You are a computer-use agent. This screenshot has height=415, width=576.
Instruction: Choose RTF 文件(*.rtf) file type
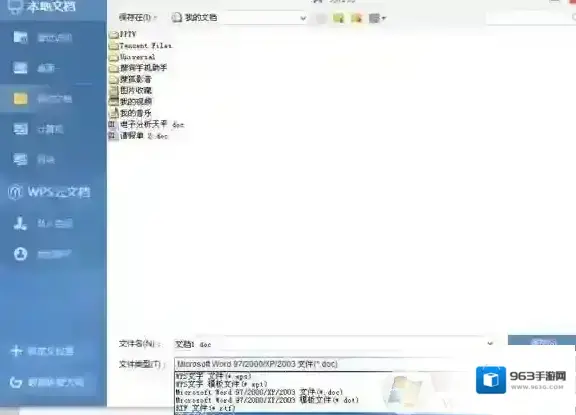point(205,408)
